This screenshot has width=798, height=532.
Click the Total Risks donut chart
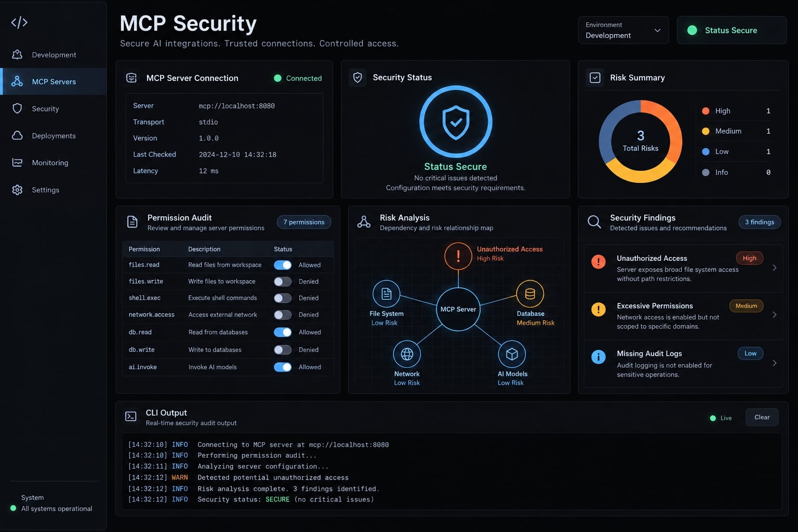[641, 141]
